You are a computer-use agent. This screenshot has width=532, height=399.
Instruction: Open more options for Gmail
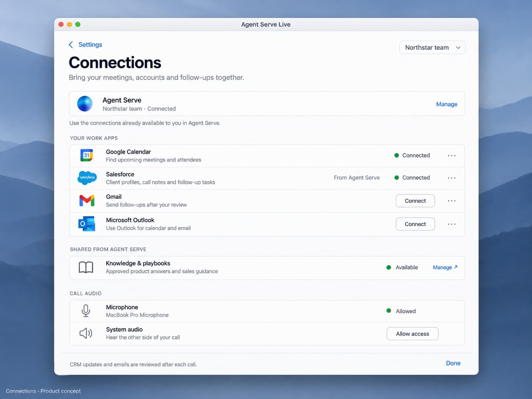pos(452,201)
